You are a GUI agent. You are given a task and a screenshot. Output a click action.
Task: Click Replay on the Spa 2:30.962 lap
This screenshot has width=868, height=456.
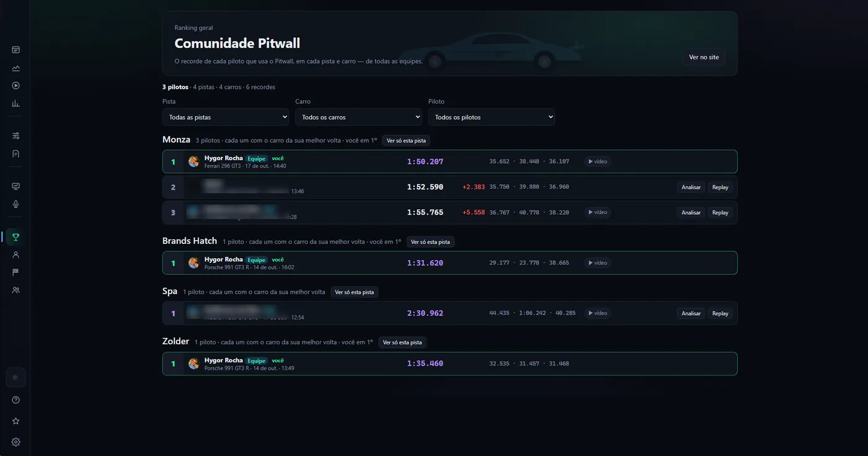point(720,314)
